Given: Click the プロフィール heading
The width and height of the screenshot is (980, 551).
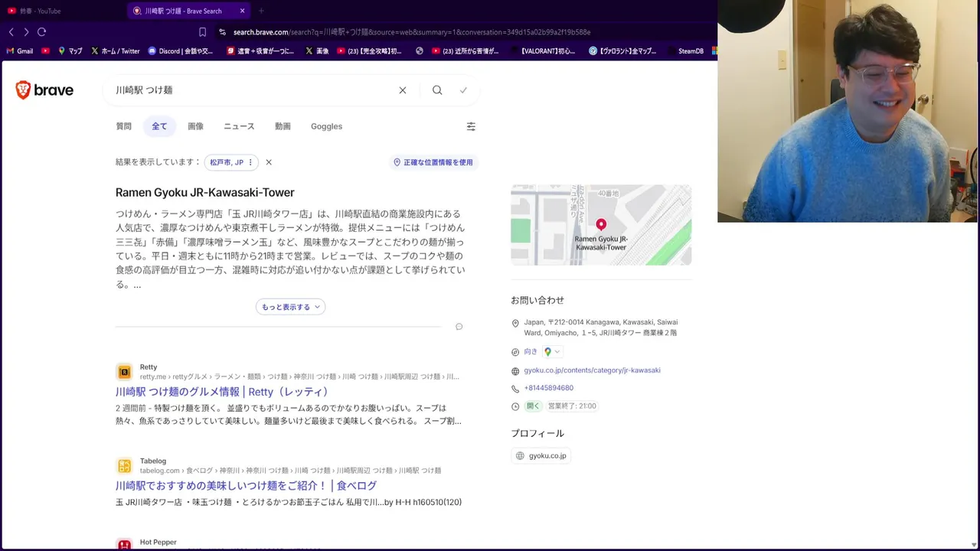Looking at the screenshot, I should [537, 433].
